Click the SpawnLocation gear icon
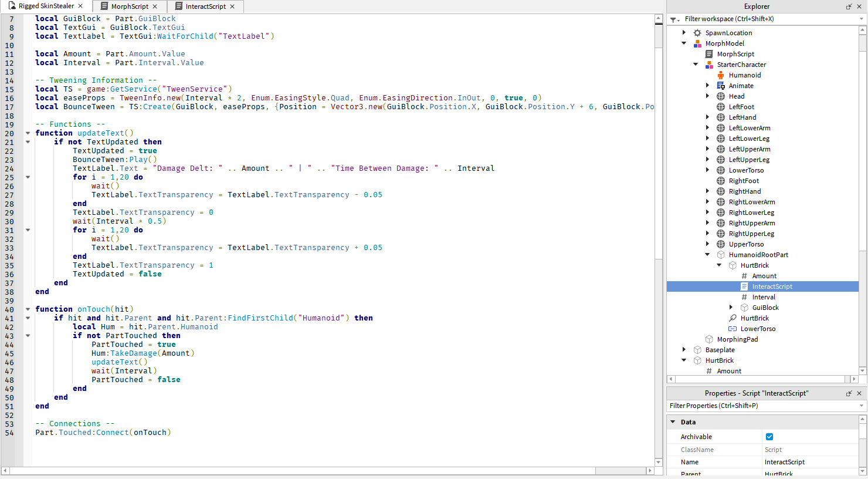 pyautogui.click(x=697, y=33)
